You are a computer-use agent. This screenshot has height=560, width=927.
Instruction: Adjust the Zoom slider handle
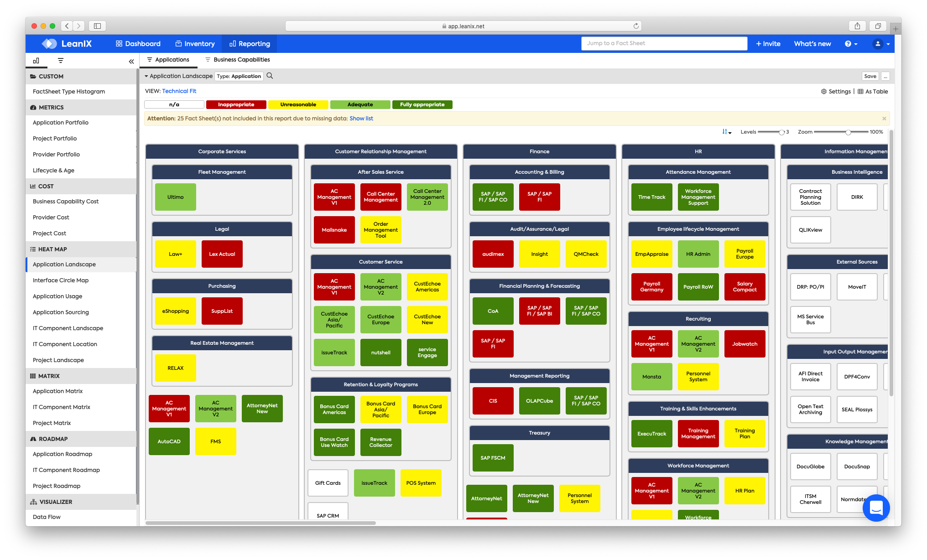(849, 132)
